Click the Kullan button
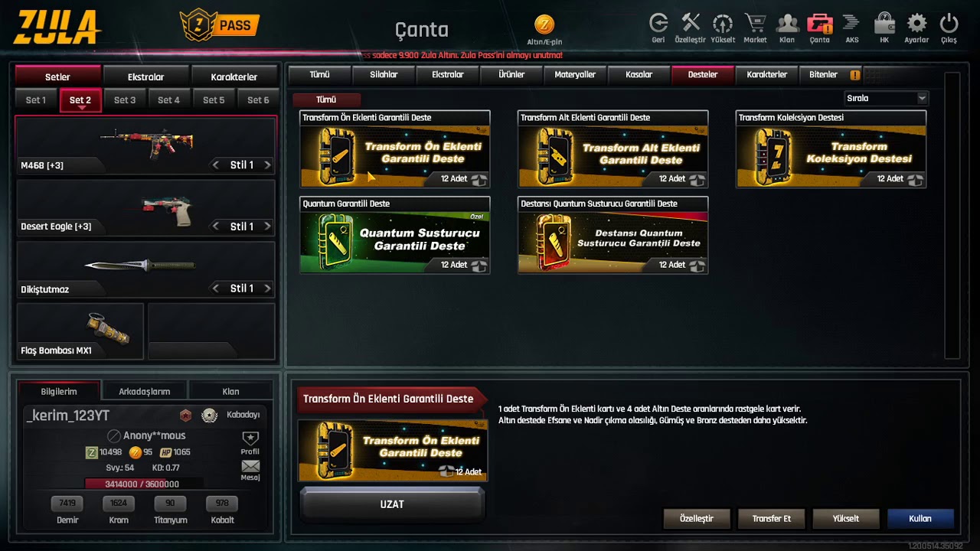Screen dimensions: 980x551 pyautogui.click(x=920, y=518)
